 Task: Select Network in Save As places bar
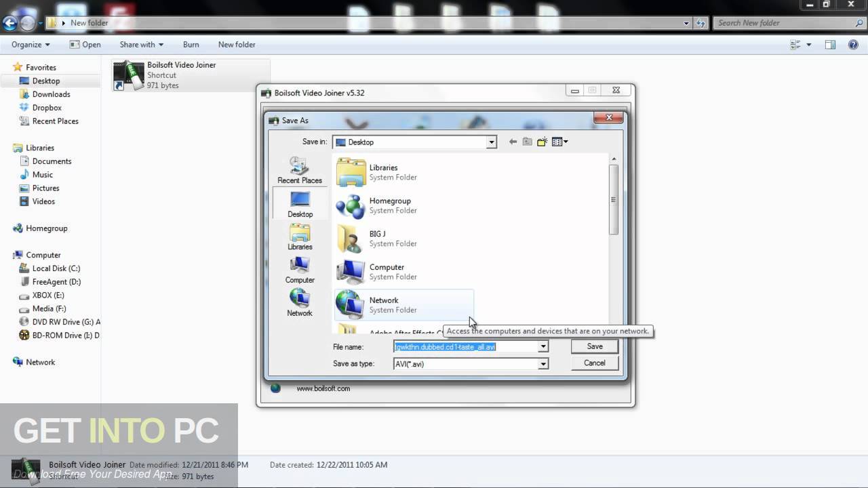pos(300,303)
